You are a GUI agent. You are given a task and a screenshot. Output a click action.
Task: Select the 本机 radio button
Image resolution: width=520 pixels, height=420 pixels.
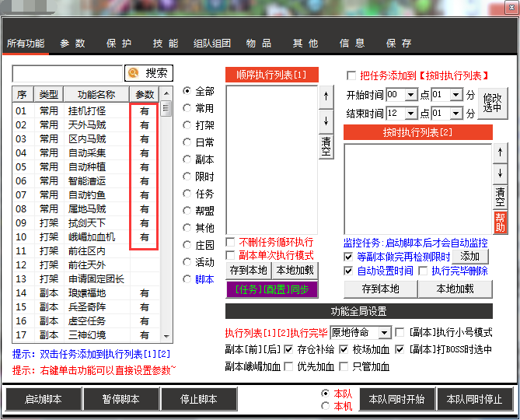pos(326,406)
